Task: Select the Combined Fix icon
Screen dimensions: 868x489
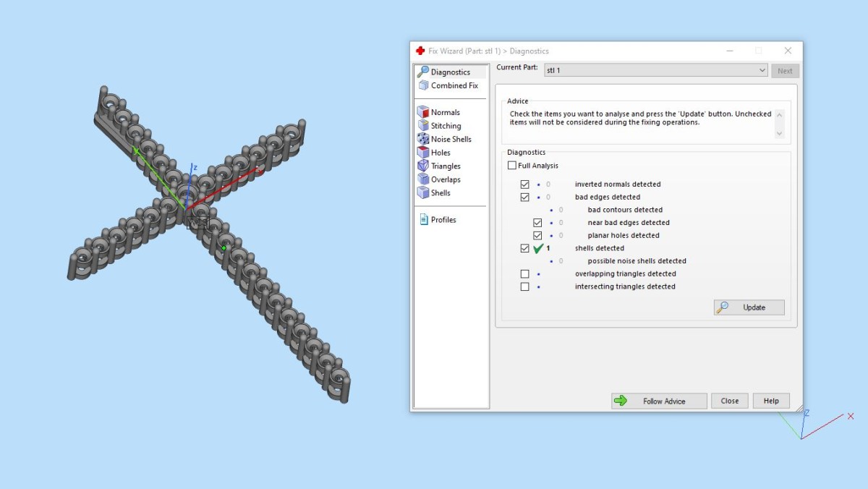Action: pyautogui.click(x=423, y=85)
